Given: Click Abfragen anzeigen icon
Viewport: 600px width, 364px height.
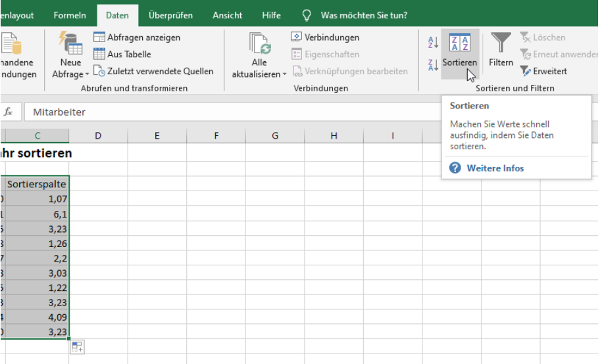Looking at the screenshot, I should (99, 37).
